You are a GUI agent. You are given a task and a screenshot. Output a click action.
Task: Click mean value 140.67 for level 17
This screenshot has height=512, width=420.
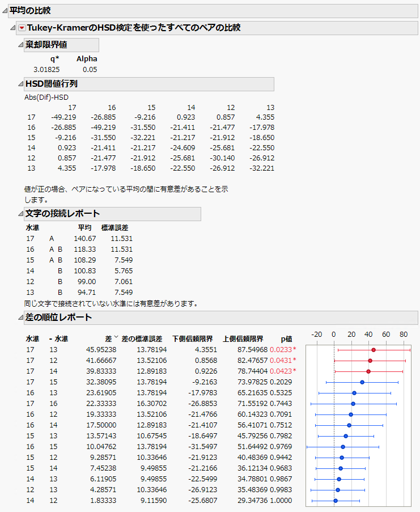(85, 239)
